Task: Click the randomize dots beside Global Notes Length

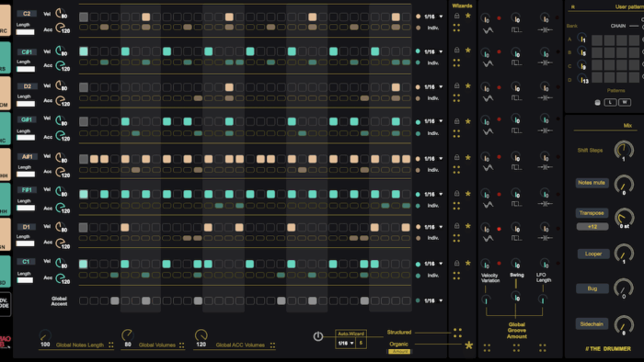Action: 111,345
